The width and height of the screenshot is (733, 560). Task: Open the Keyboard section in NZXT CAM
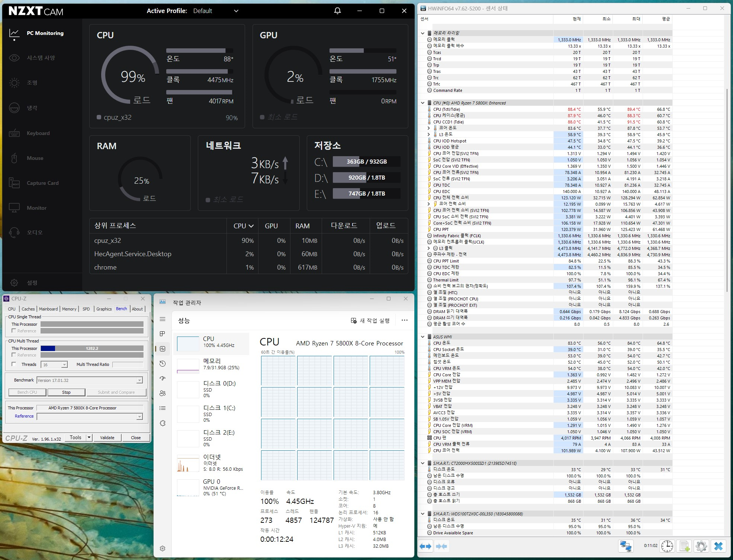(38, 133)
